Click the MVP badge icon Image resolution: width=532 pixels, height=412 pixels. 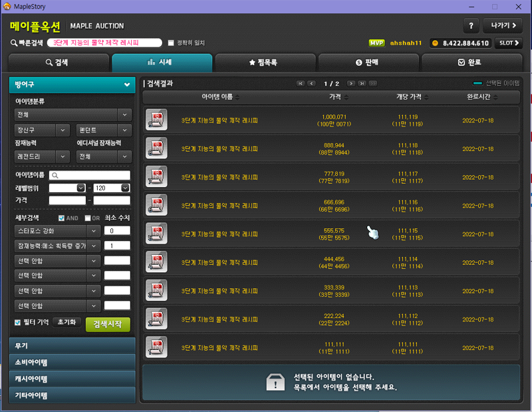[376, 43]
